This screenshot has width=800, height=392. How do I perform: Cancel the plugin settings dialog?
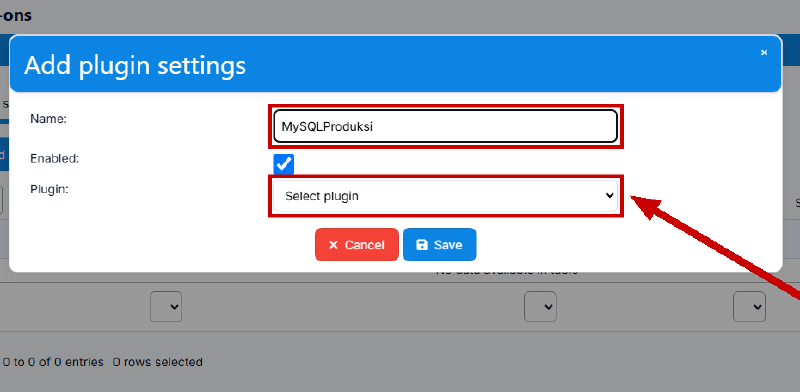pos(357,244)
